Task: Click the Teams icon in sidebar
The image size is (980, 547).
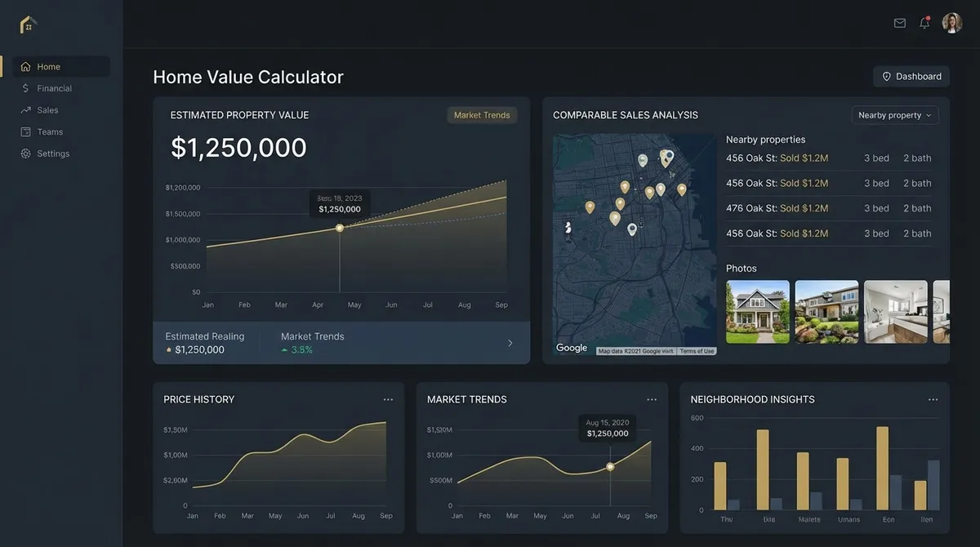Action: coord(25,131)
